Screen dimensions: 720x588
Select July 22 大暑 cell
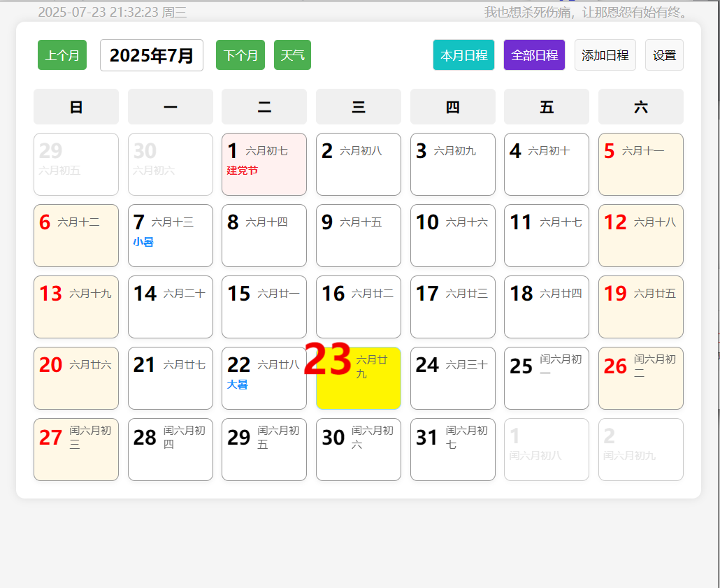click(x=264, y=378)
